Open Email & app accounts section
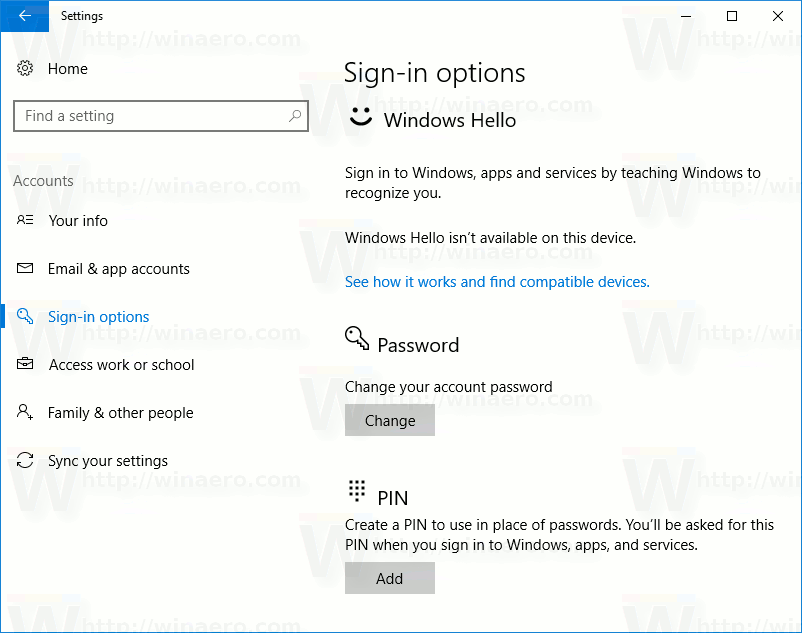 [x=119, y=269]
